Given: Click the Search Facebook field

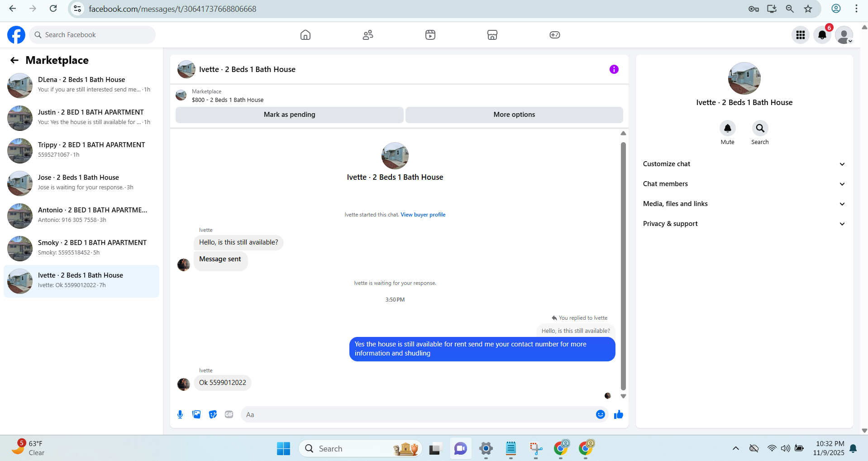Looking at the screenshot, I should [92, 35].
